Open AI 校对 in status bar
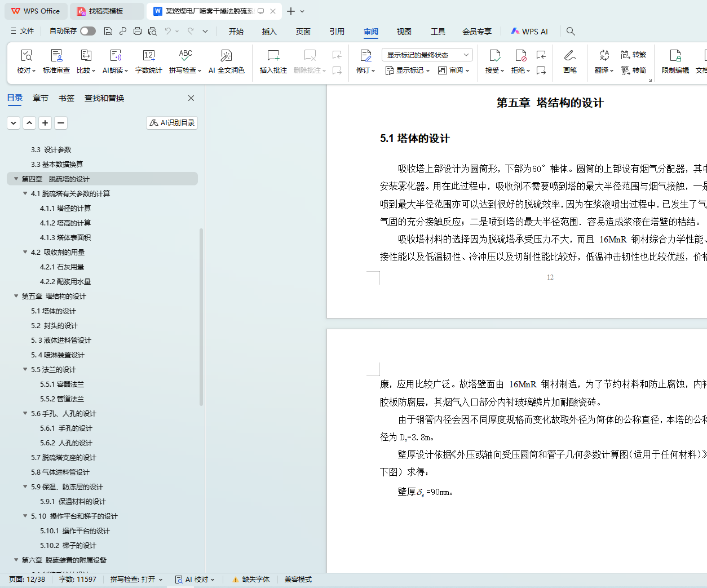707x588 pixels. point(195,580)
